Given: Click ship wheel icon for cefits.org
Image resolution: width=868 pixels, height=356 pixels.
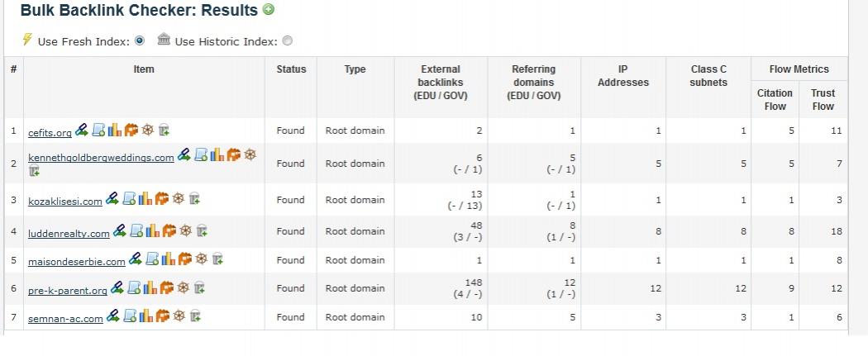Looking at the screenshot, I should click(x=147, y=130).
